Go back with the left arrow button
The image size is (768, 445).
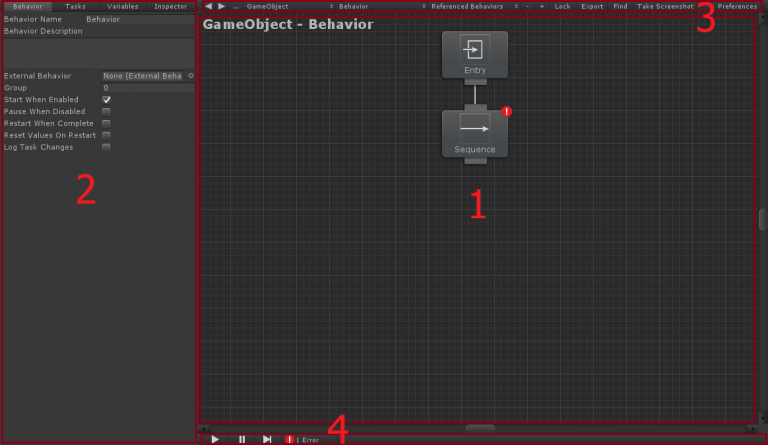click(x=208, y=6)
